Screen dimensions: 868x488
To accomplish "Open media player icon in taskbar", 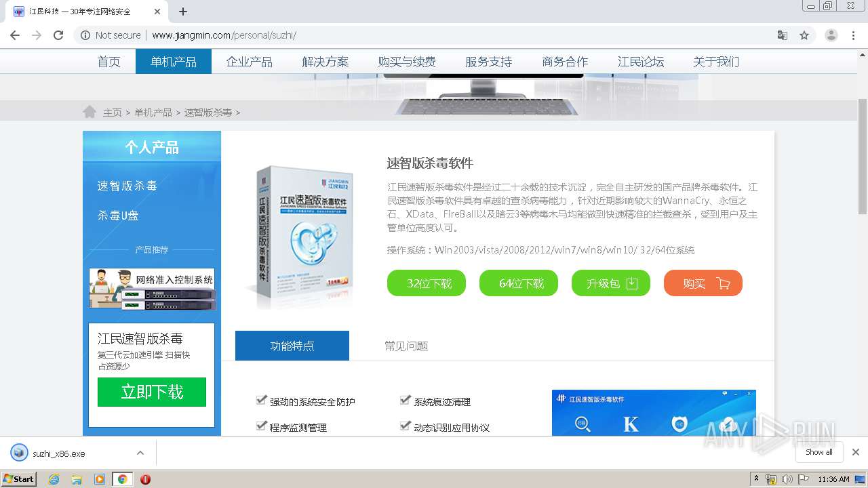I will click(x=100, y=479).
